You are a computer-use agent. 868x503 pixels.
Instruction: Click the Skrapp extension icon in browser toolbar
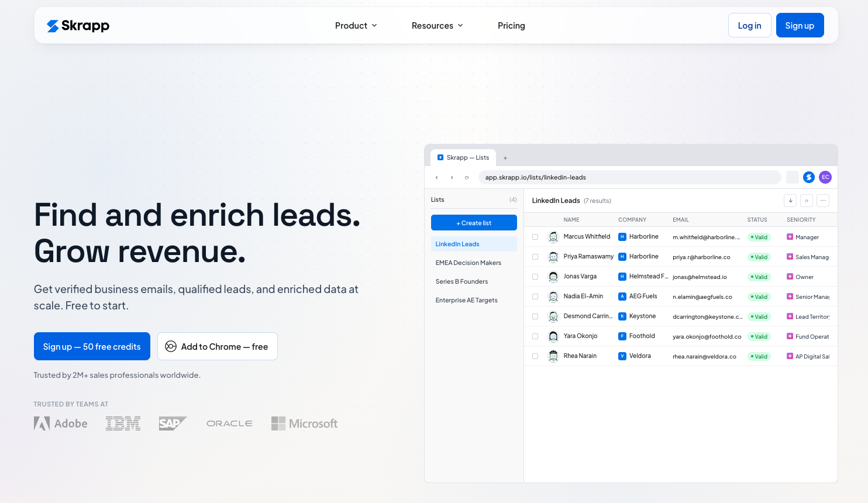[x=809, y=177]
